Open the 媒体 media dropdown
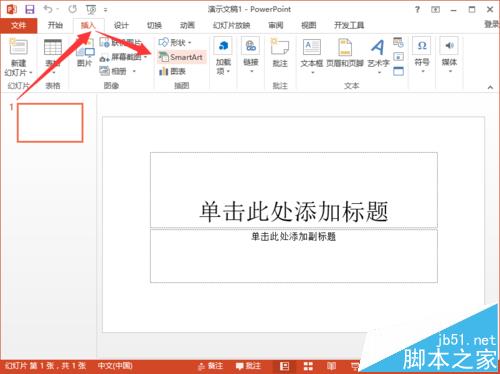 pyautogui.click(x=449, y=55)
